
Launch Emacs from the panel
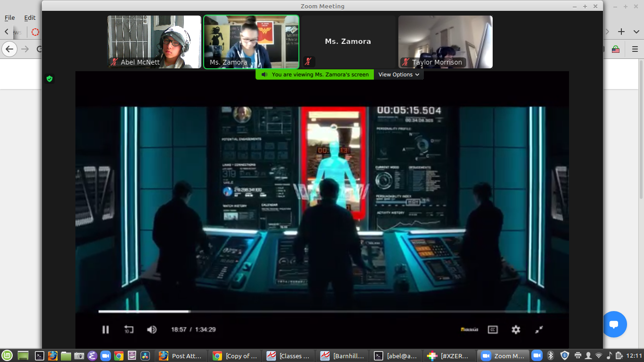coord(92,356)
